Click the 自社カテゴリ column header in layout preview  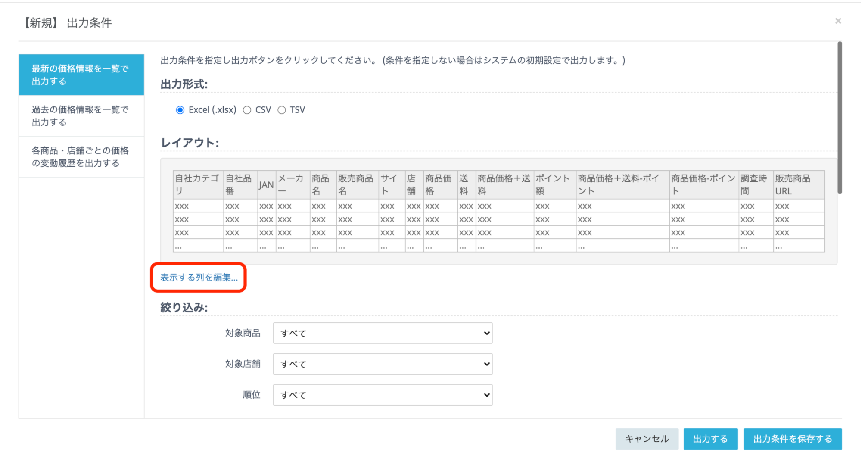point(198,184)
